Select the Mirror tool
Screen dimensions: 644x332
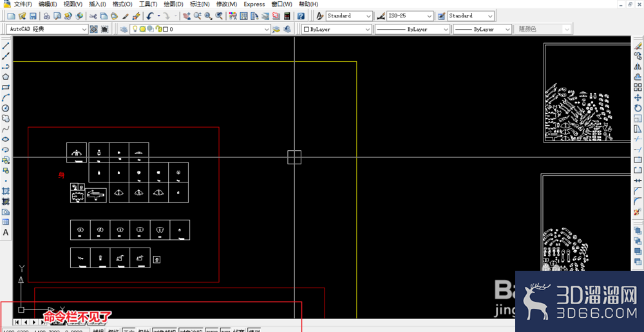(x=638, y=66)
